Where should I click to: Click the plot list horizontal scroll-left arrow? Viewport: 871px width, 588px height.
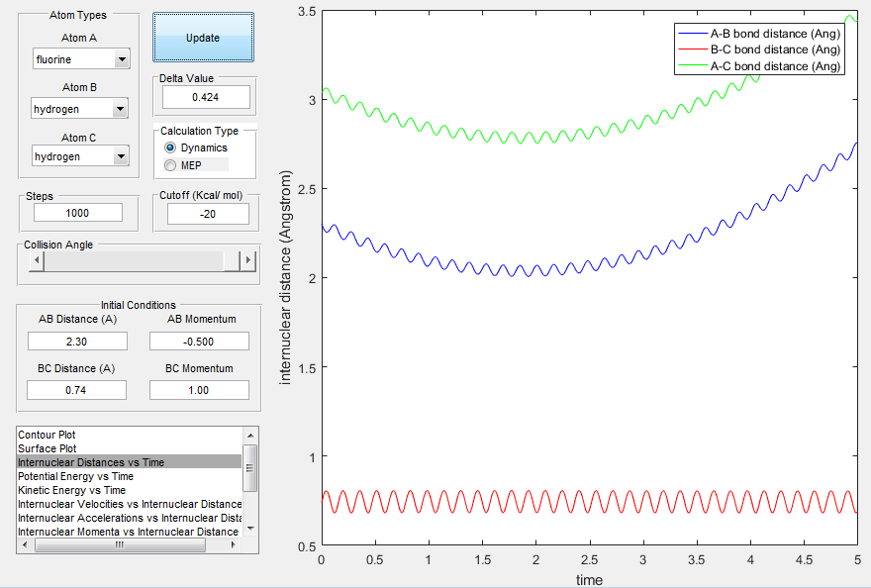(25, 545)
